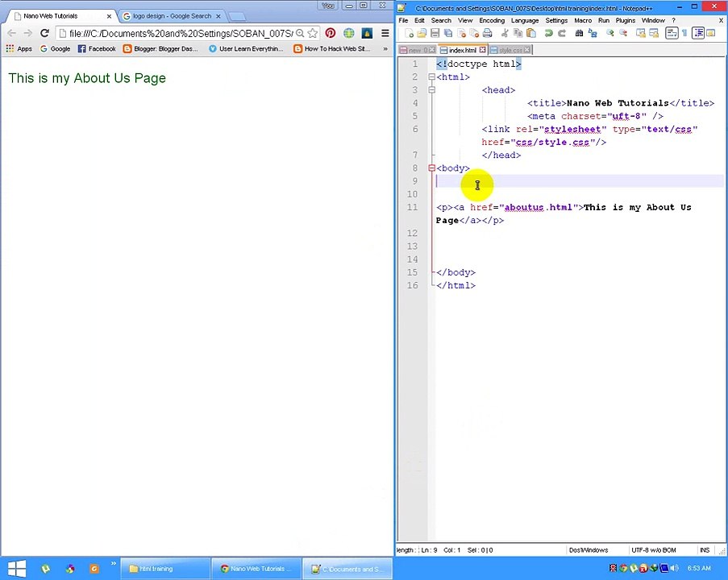Save the current file in Notepad++
The height and width of the screenshot is (580, 728).
435,33
